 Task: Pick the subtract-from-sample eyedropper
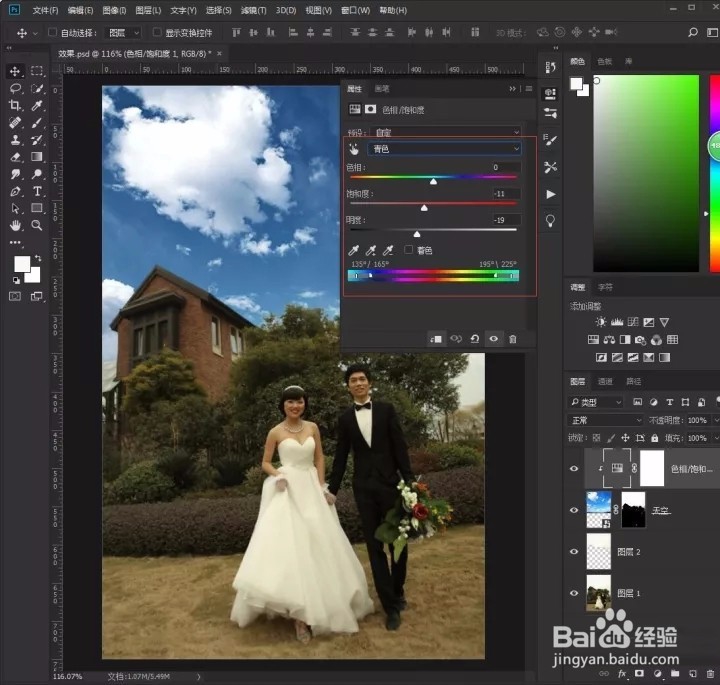pos(388,250)
